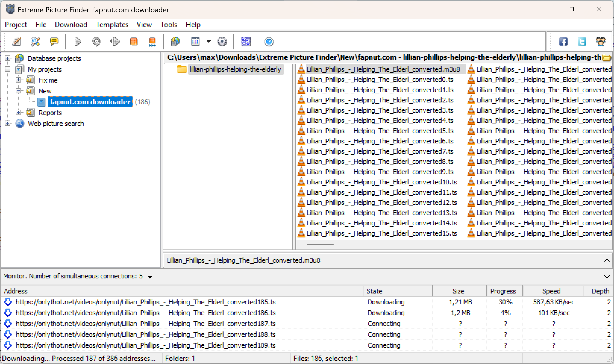Click the Restart download circular arrow icon
The height and width of the screenshot is (364, 614).
click(x=96, y=42)
